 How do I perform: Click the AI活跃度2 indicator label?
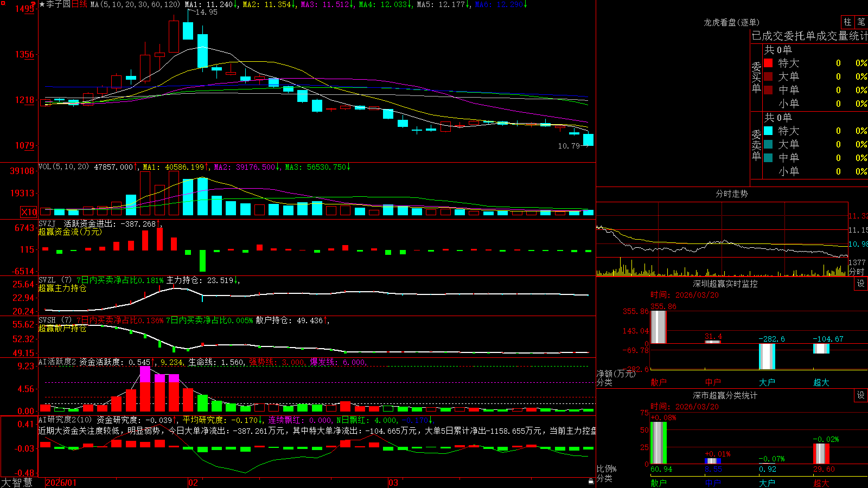[57, 362]
